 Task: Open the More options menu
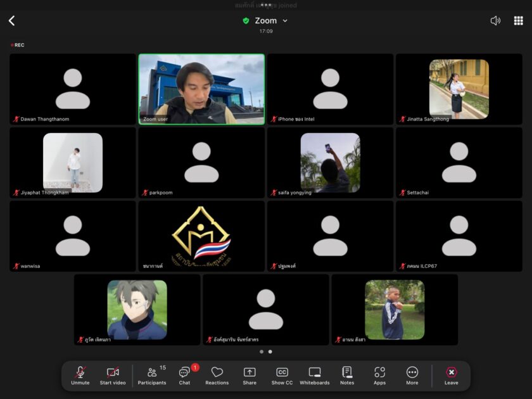412,376
